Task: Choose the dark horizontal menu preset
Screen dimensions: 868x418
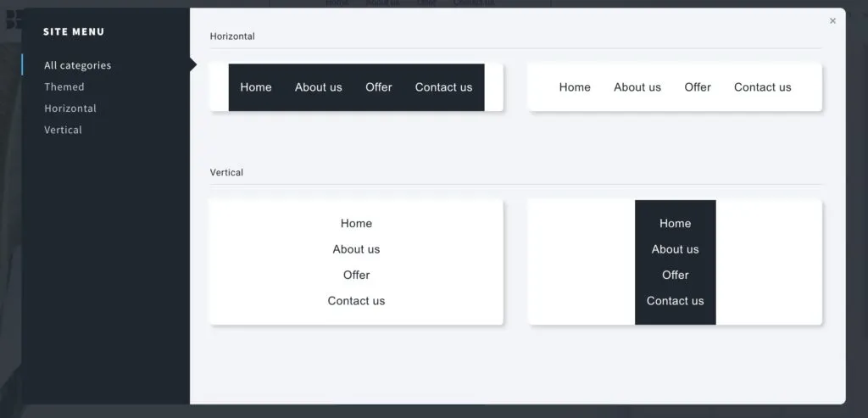Action: 356,87
